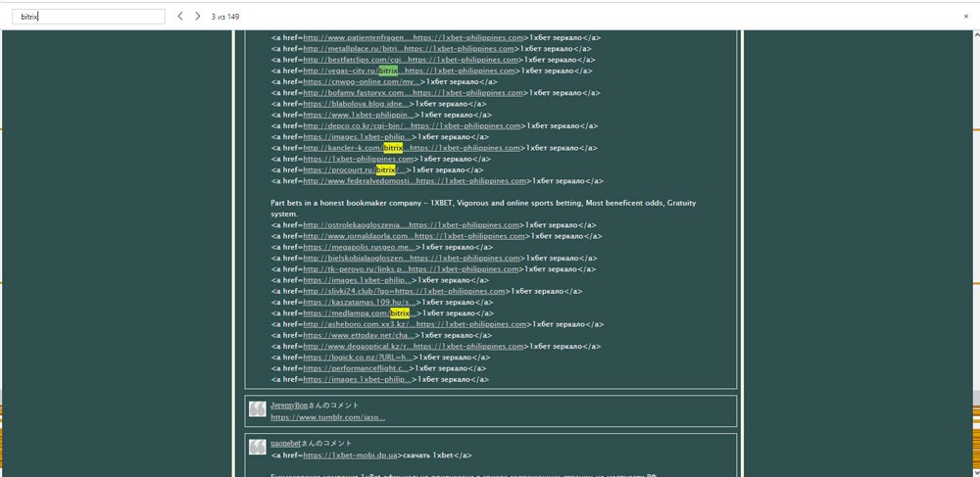Click the '3 из 149' match counter

[225, 17]
